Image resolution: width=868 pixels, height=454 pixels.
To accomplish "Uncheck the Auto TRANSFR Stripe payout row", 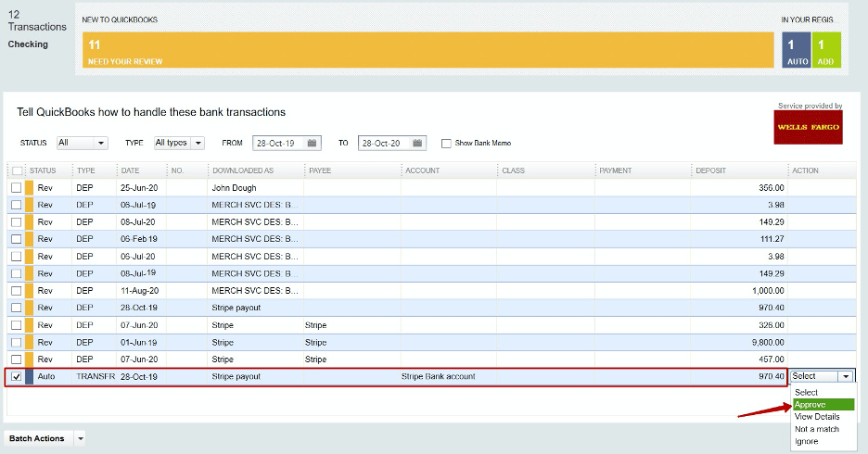I will [16, 376].
